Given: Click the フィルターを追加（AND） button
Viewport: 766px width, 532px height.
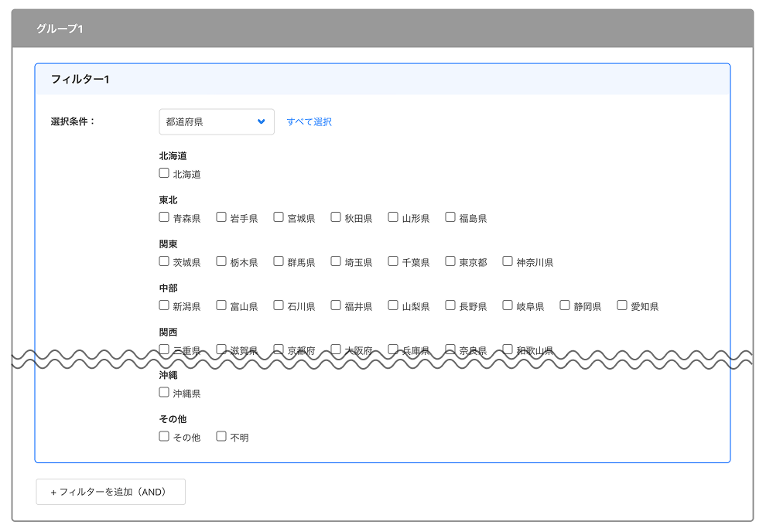Looking at the screenshot, I should (110, 492).
